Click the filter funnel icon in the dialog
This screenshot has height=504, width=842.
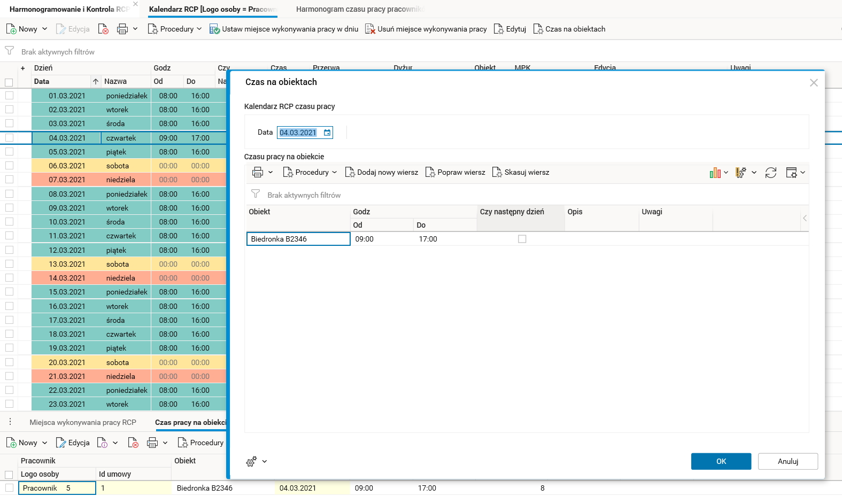[x=256, y=194]
